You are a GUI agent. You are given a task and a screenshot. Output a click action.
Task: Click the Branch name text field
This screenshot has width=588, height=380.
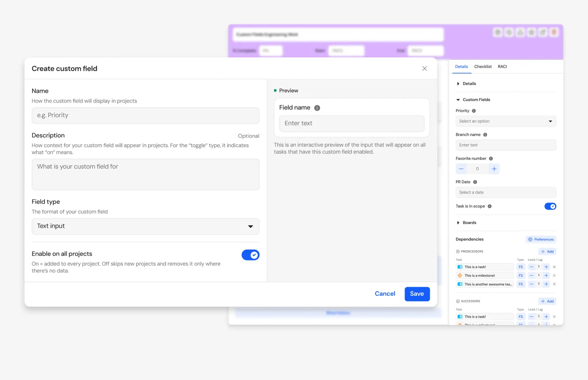point(506,145)
